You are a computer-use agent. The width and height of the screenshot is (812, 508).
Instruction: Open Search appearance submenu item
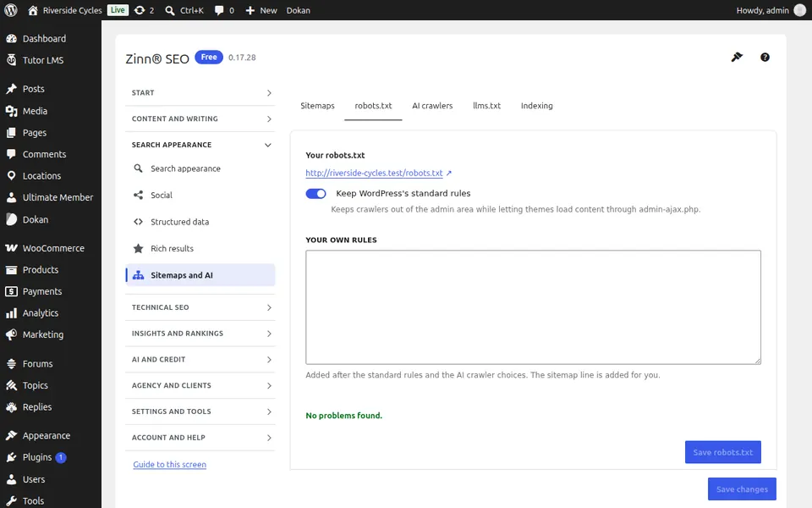(200, 168)
